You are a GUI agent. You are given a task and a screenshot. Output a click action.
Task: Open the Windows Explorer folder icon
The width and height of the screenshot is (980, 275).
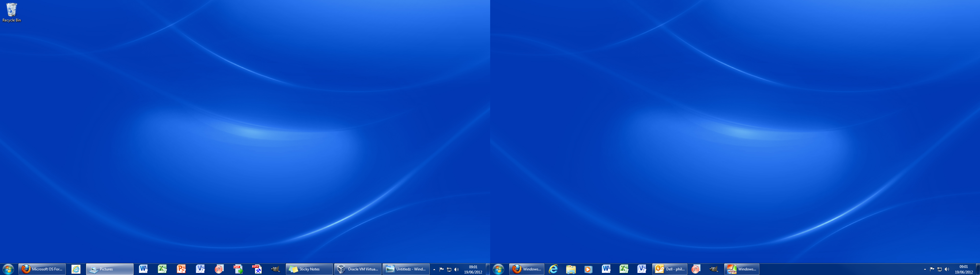(571, 269)
